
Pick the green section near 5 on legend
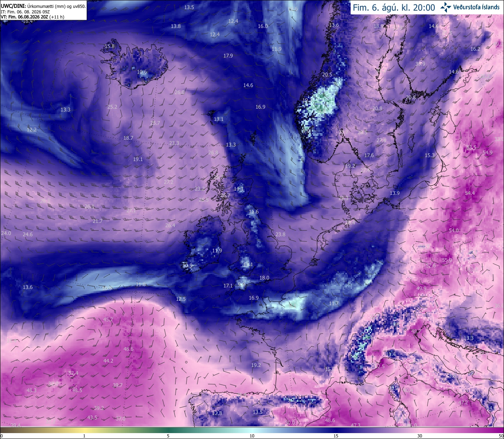(x=168, y=430)
